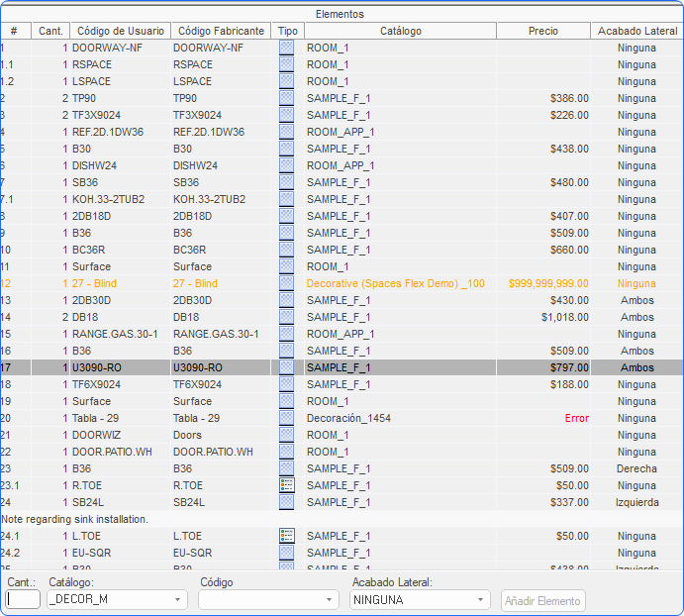Click the type icon in TF3X9024 row
Screen dimensions: 684x616
tap(286, 115)
